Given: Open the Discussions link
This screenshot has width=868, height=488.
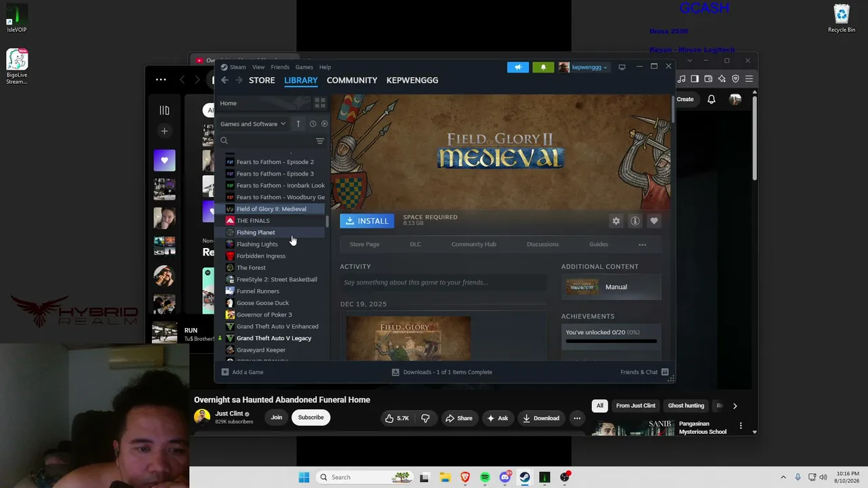Looking at the screenshot, I should pos(543,245).
